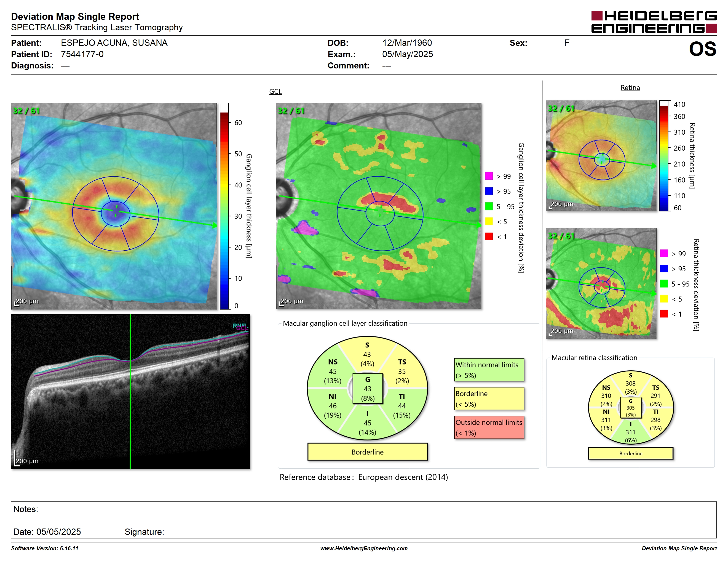The height and width of the screenshot is (563, 728).
Task: Click the 32 / 61 label on GCL thickness map
Action: point(26,111)
